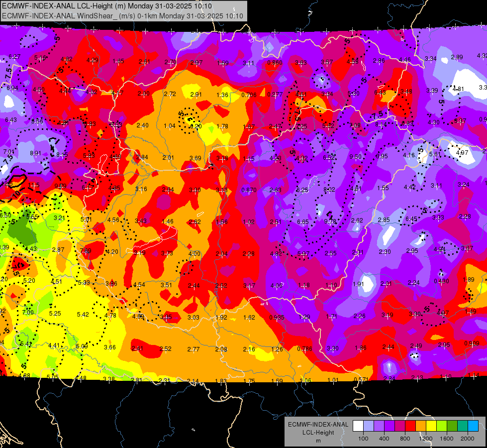Click the wind shear value '8.02'
This screenshot has width=487, height=448.
329,189
